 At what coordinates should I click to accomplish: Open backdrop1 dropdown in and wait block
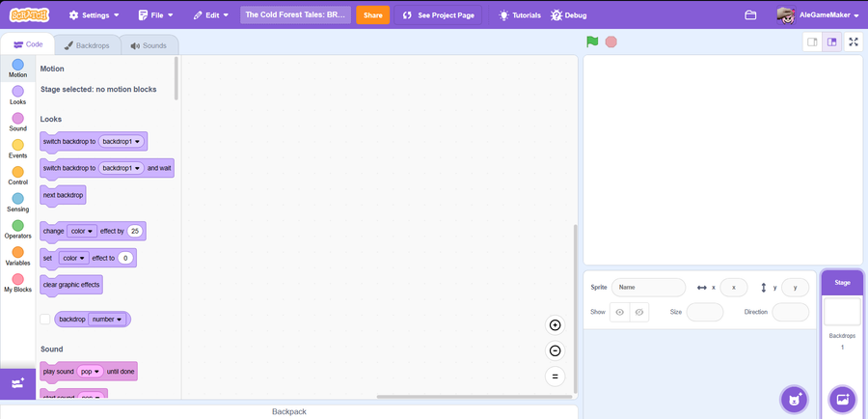click(x=122, y=168)
